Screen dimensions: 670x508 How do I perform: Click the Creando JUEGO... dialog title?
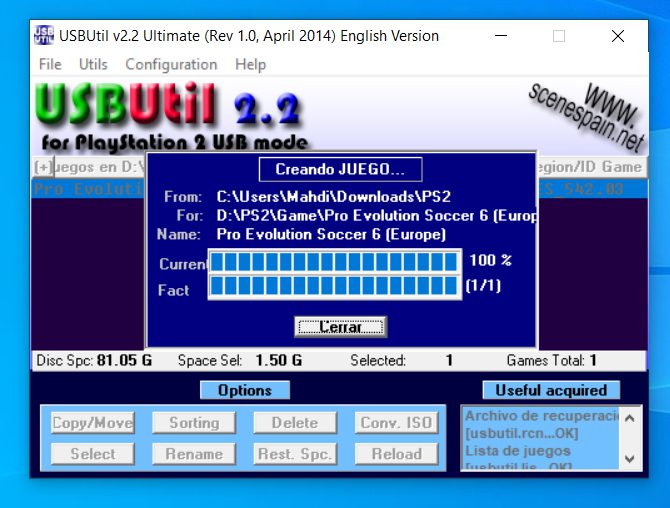340,169
